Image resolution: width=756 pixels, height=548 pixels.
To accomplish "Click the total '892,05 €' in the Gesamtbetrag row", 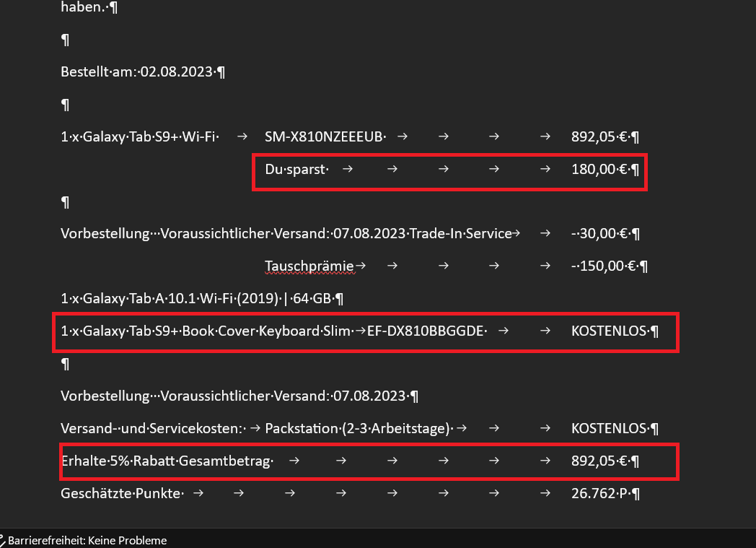I will 599,461.
